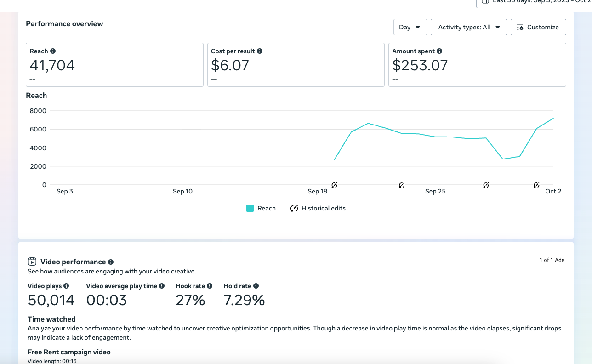Screen dimensions: 592x364
Task: Click the Cost per result info icon
Action: point(260,51)
